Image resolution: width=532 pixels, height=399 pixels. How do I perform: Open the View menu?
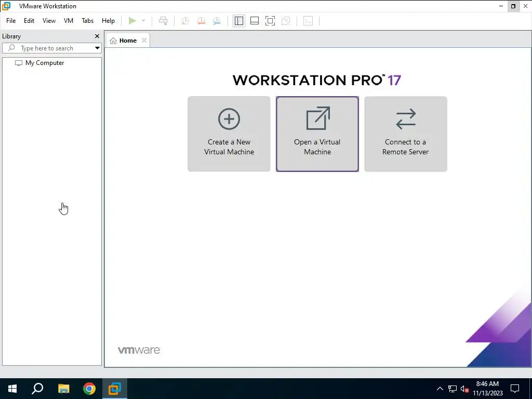[x=49, y=21]
